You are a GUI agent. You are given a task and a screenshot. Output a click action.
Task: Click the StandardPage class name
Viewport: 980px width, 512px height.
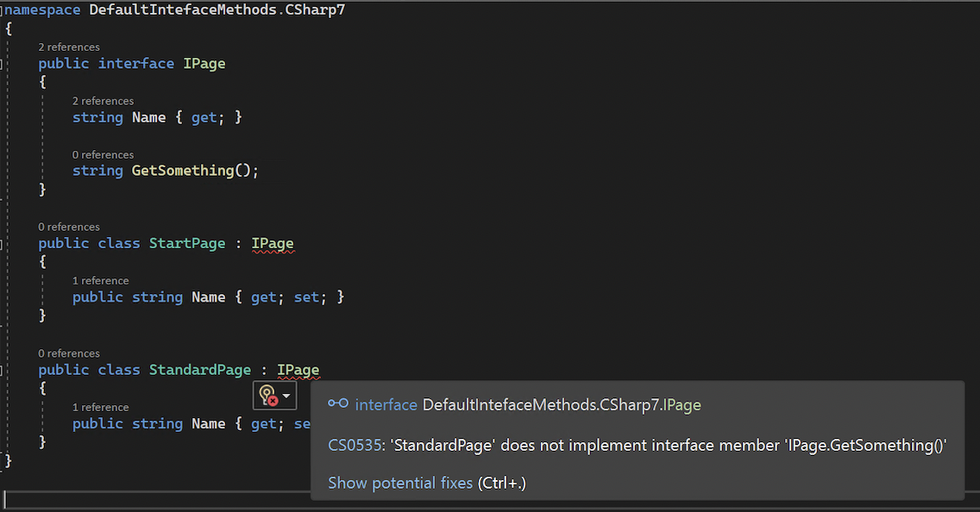[200, 371]
